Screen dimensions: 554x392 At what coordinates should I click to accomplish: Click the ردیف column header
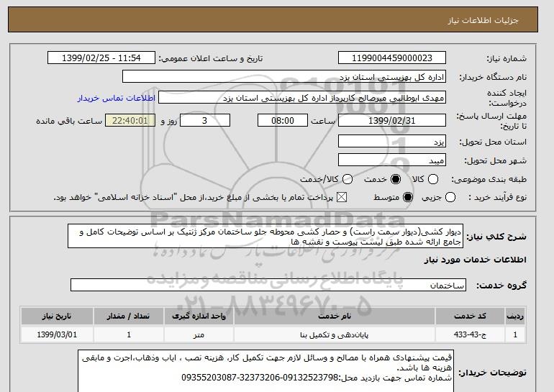point(515,316)
